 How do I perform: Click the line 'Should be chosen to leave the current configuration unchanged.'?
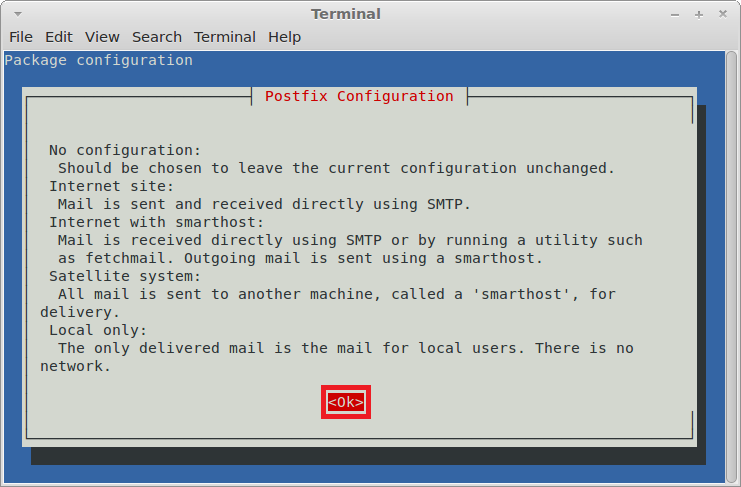(336, 168)
